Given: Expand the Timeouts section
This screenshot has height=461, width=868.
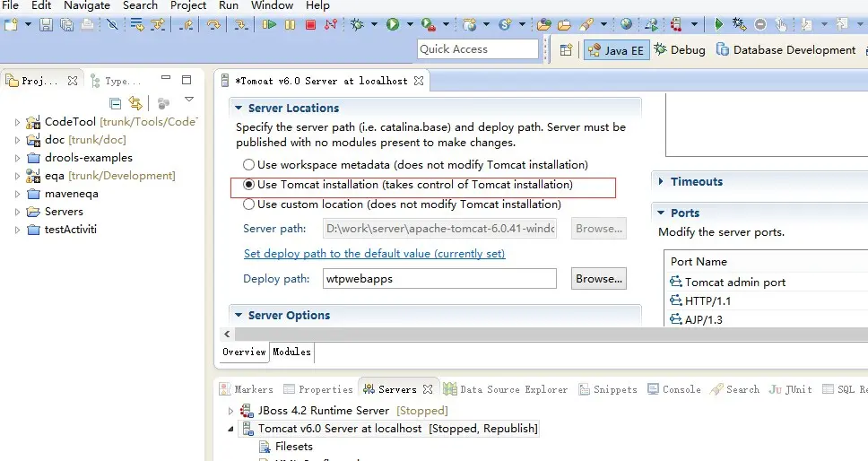Looking at the screenshot, I should [661, 181].
